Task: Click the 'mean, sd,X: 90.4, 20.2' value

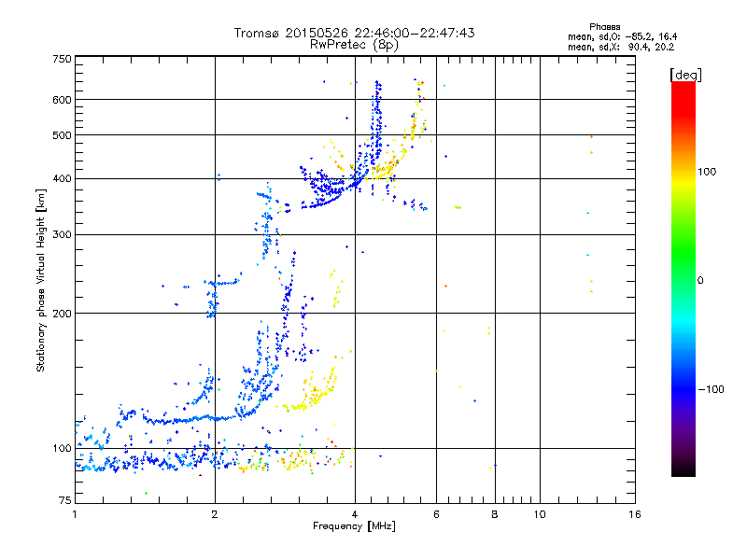Action: pos(621,47)
